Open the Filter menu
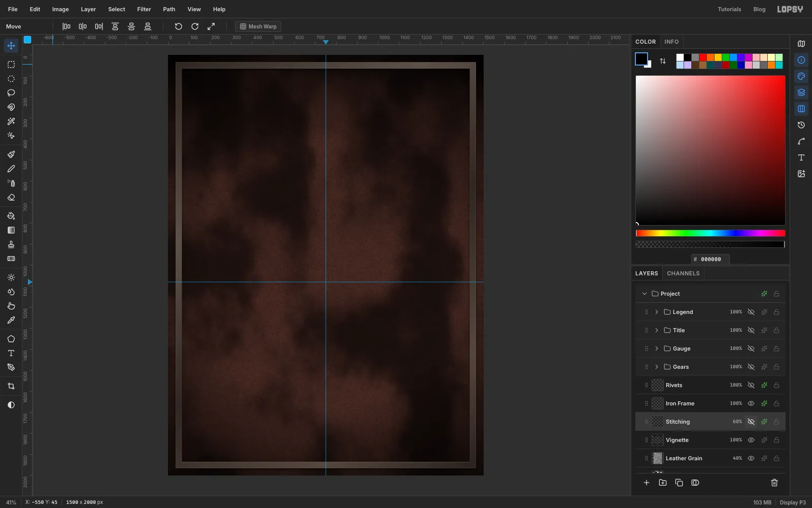Viewport: 812px width, 508px height. (144, 9)
